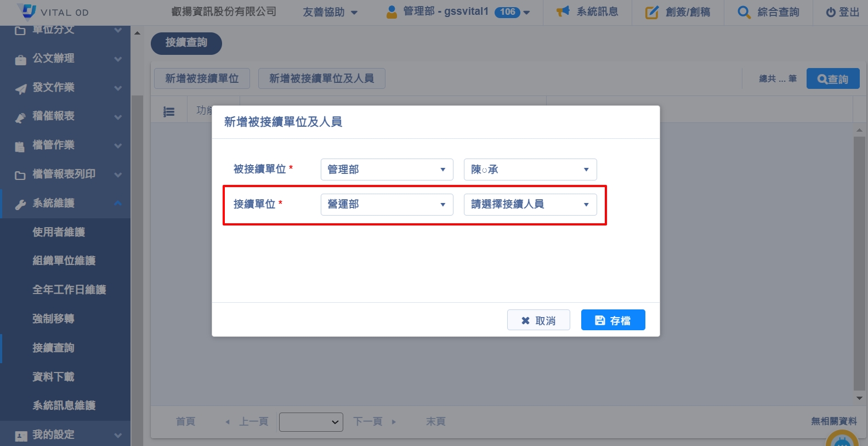868x446 pixels.
Task: Click the user avatar icon beside 管理部
Action: tap(392, 12)
